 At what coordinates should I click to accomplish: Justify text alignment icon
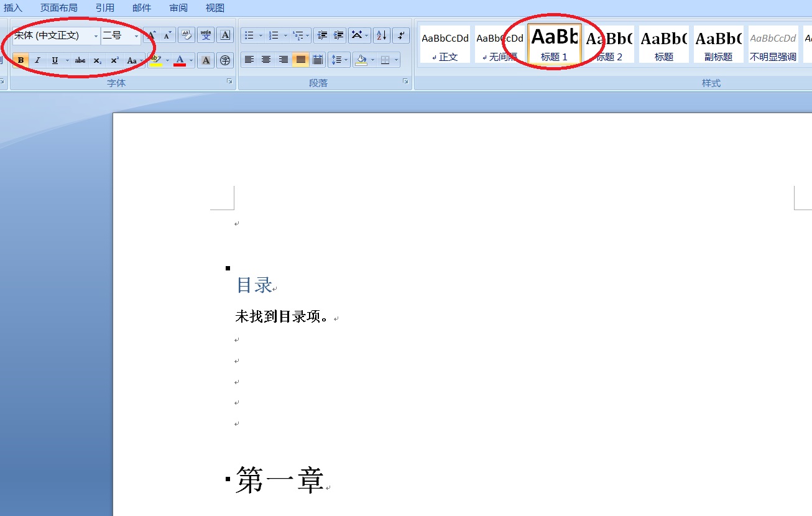click(301, 60)
